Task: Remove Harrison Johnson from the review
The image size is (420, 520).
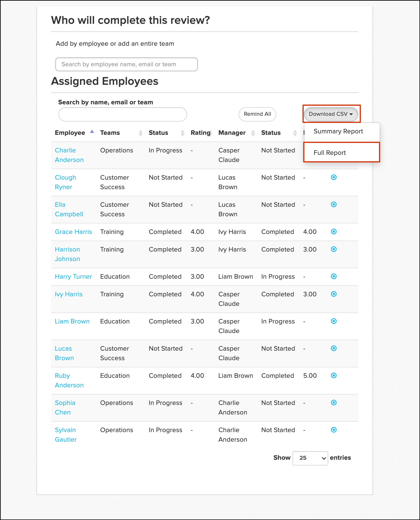Action: [334, 249]
